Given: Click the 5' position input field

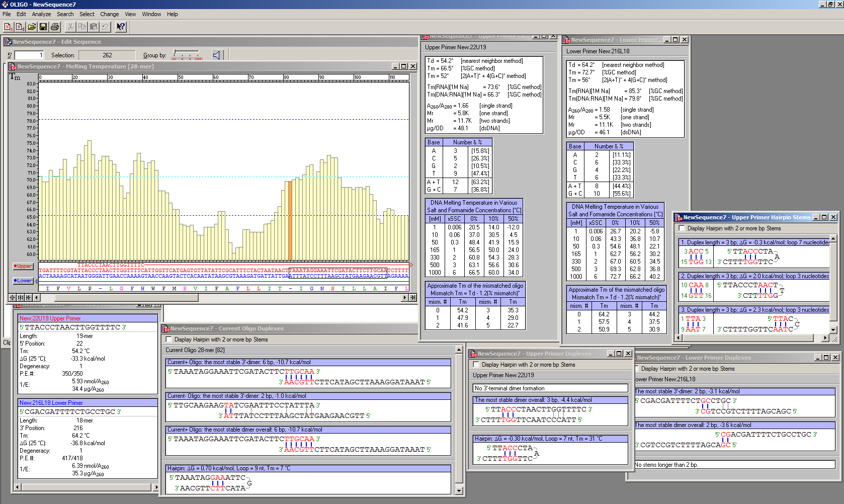Looking at the screenshot, I should tap(29, 55).
